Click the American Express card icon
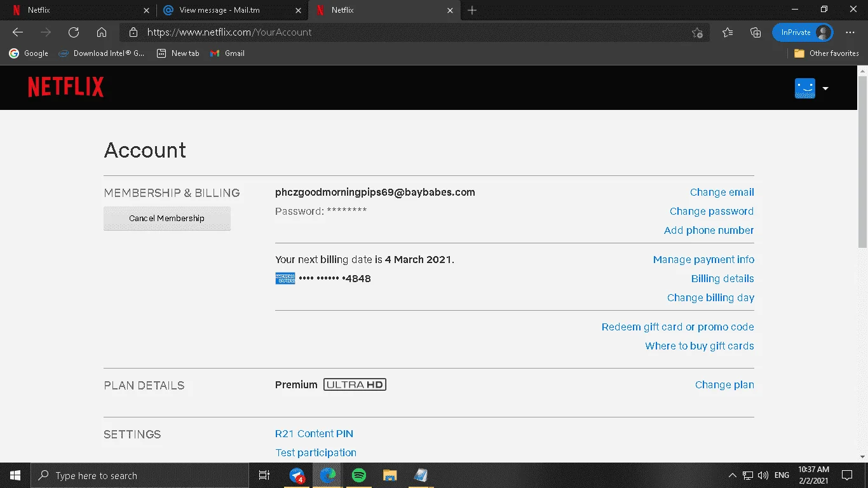The height and width of the screenshot is (488, 868). tap(285, 278)
